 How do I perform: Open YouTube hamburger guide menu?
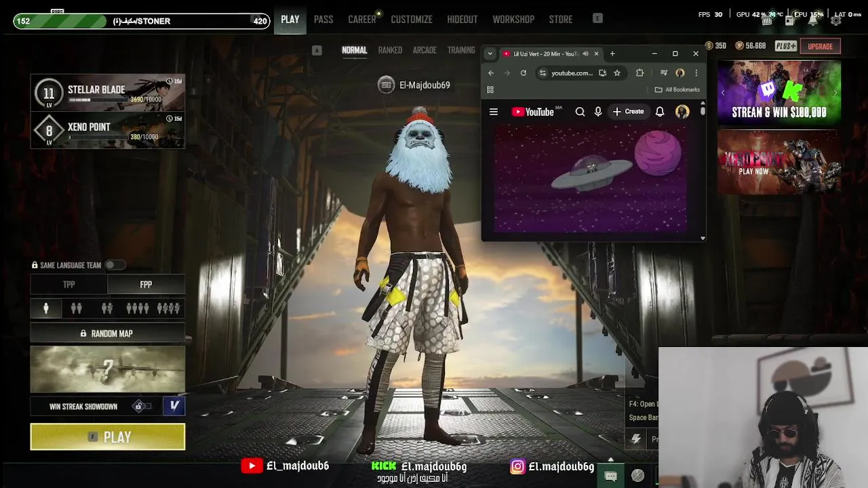494,112
